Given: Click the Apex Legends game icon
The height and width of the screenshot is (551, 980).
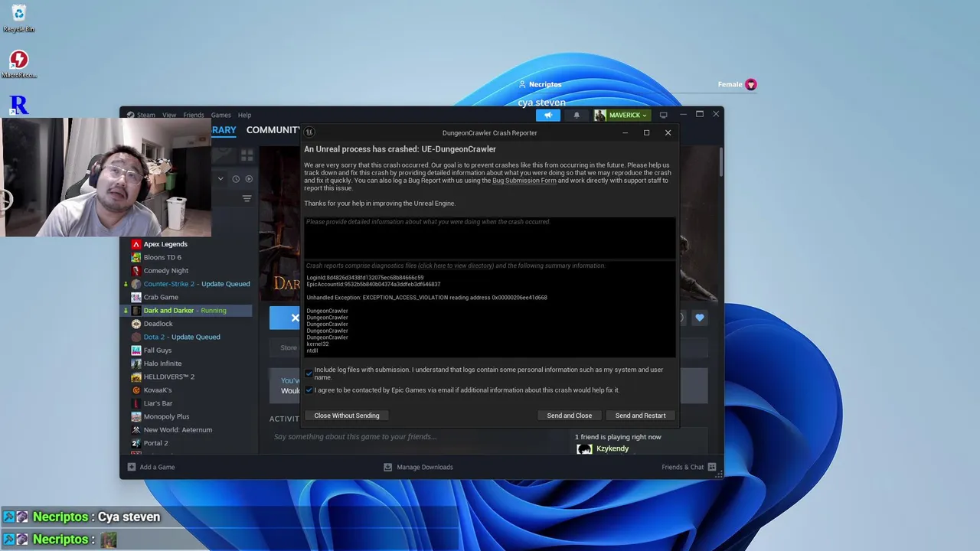Looking at the screenshot, I should click(136, 244).
